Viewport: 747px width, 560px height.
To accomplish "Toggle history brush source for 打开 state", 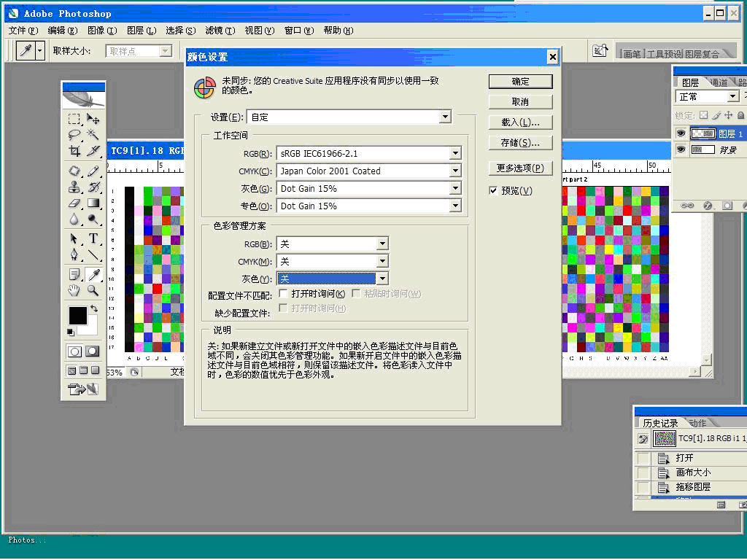I will tap(643, 458).
